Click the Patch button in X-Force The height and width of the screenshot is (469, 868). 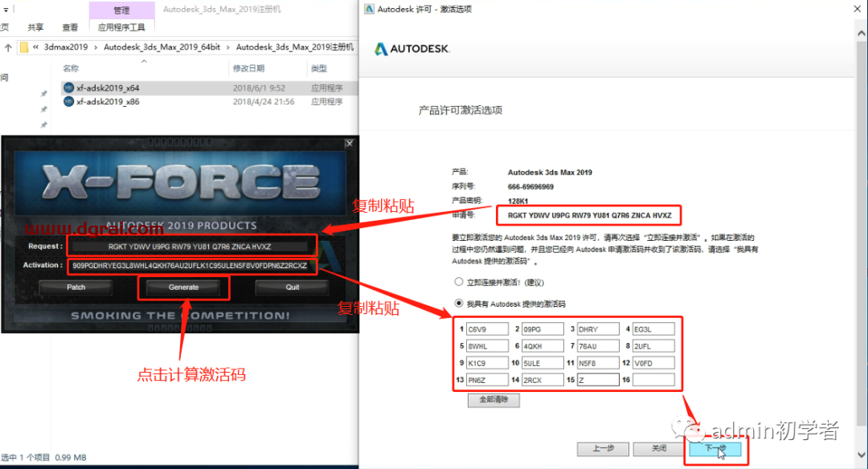tap(76, 287)
